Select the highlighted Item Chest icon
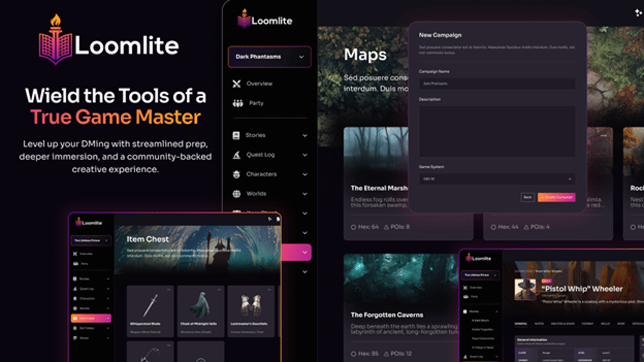644x362 pixels. pyautogui.click(x=75, y=318)
